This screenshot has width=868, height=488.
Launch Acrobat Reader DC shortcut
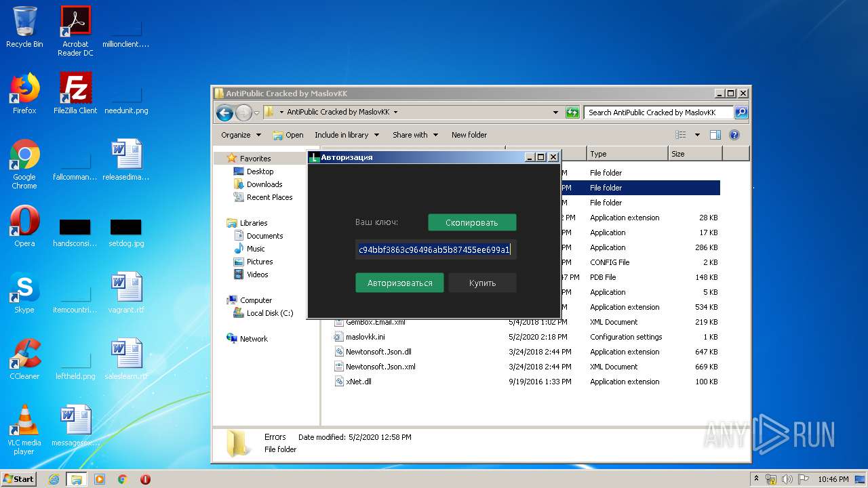pyautogui.click(x=75, y=30)
